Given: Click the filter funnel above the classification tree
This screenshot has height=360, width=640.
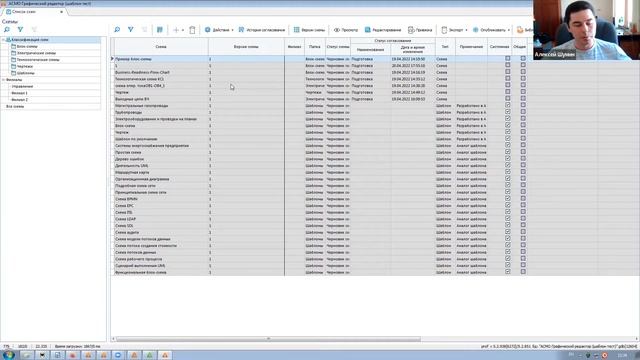Looking at the screenshot, I should 20,30.
